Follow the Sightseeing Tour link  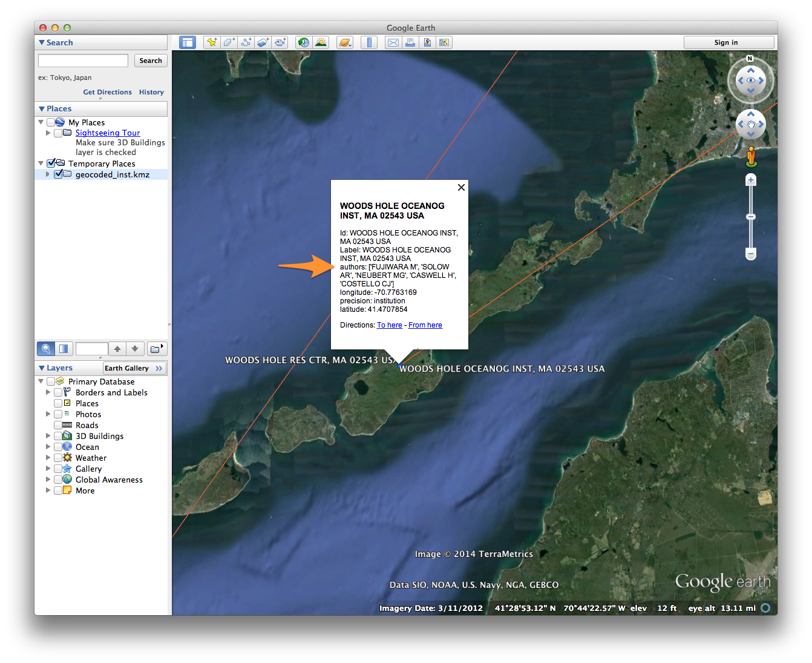click(x=108, y=133)
